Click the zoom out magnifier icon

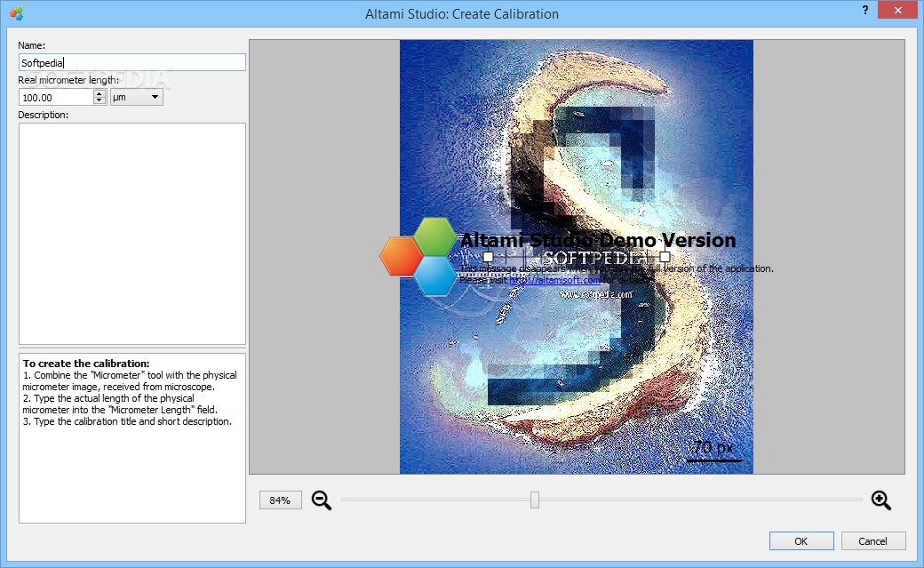[x=321, y=500]
